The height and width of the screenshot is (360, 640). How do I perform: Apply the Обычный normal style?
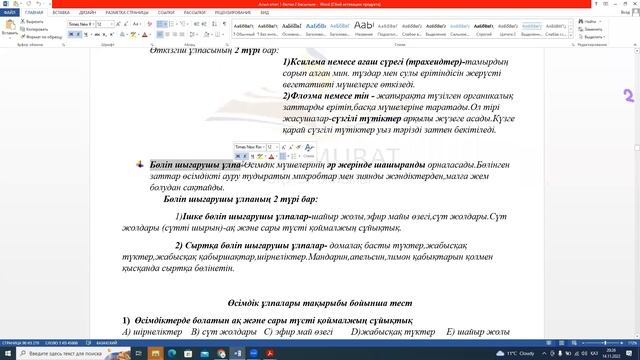click(244, 29)
